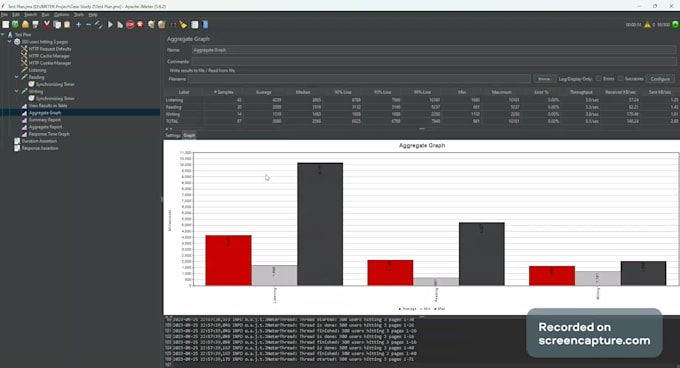The height and width of the screenshot is (368, 680).
Task: Clear all results with second gear icon
Action: tap(161, 25)
